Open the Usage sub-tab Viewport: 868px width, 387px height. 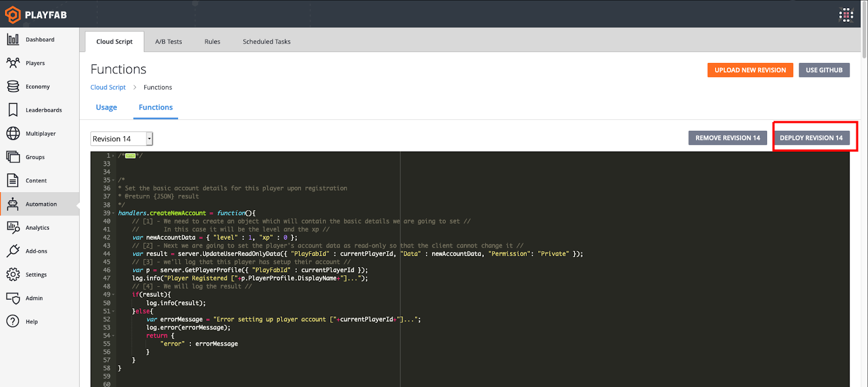[106, 107]
